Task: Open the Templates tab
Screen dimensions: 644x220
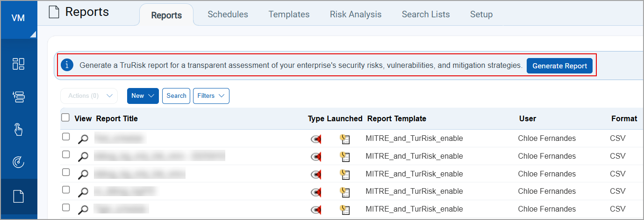Action: [x=289, y=15]
